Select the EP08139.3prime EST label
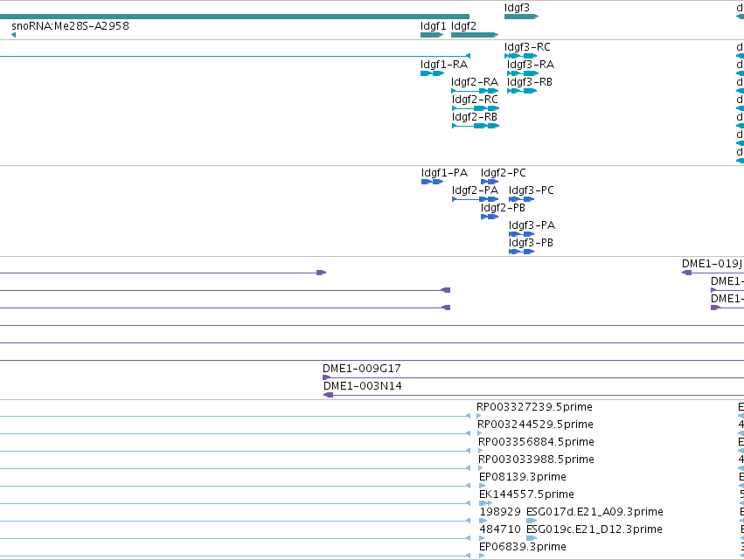The width and height of the screenshot is (744, 560). pos(523,477)
